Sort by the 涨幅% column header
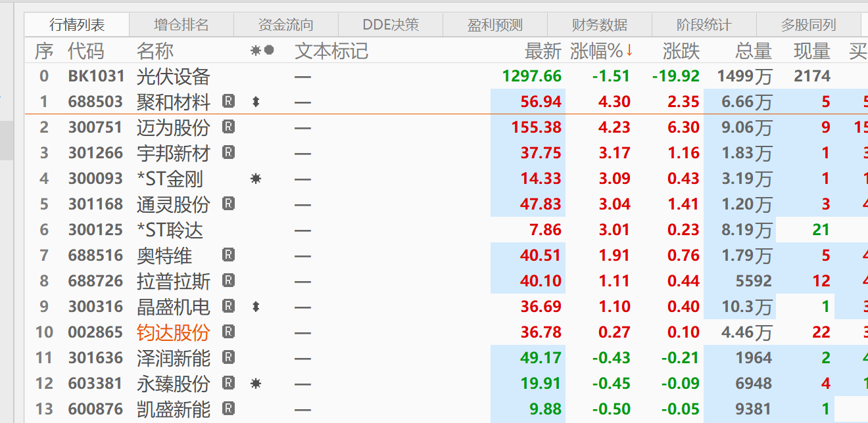This screenshot has height=423, width=868. coord(601,51)
